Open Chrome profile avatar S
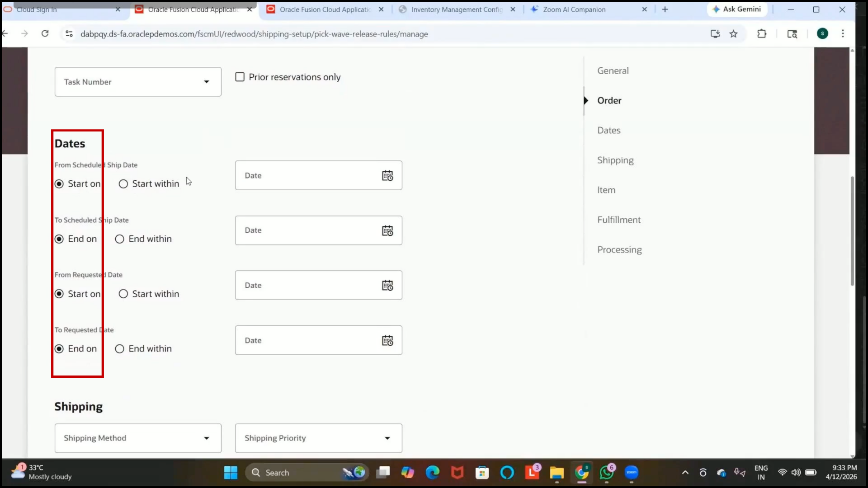The height and width of the screenshot is (488, 868). click(x=822, y=33)
